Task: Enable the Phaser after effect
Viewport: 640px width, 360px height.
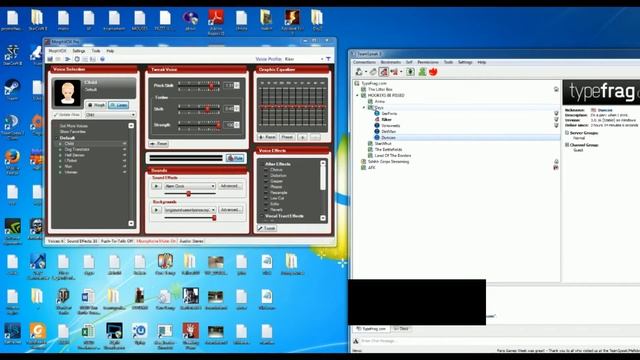Action: 266,187
